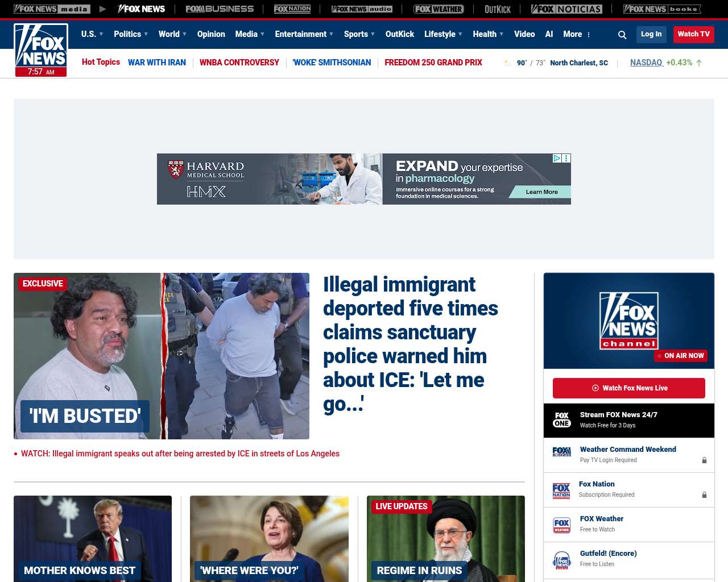Click Watch Fox News Live button
The image size is (728, 582).
click(x=629, y=388)
